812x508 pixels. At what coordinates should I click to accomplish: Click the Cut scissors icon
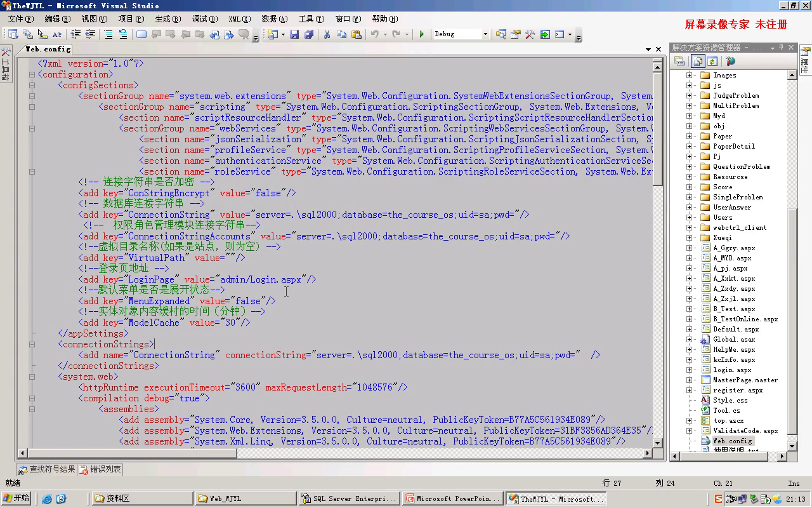[x=327, y=34]
